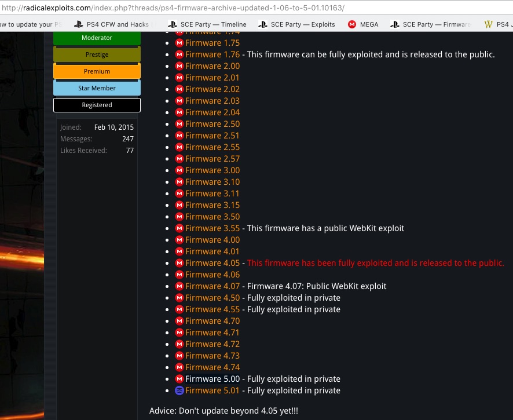Click advice text about not updating beyond 4.05
The height and width of the screenshot is (420, 513).
(223, 411)
